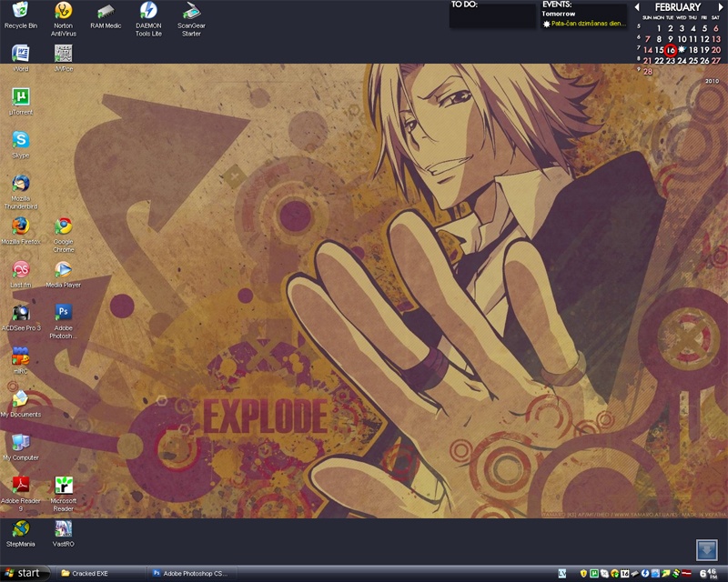Launch Mozilla Firefox from the desktop
728x582 pixels.
point(20,231)
